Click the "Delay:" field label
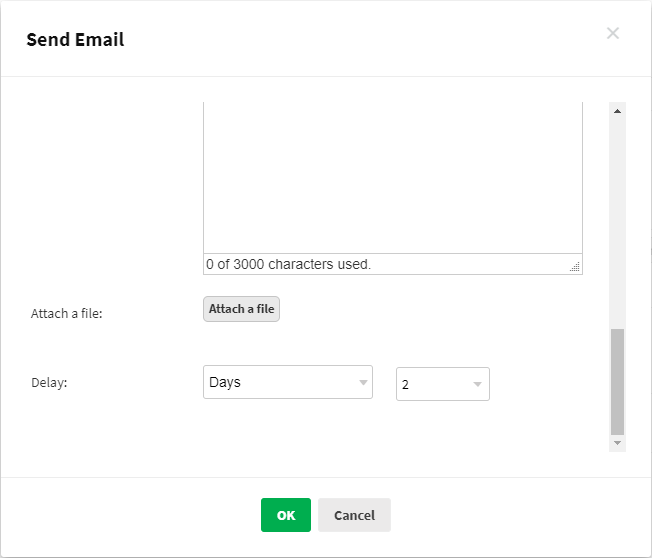Viewport: 652px width, 558px height. tap(49, 382)
